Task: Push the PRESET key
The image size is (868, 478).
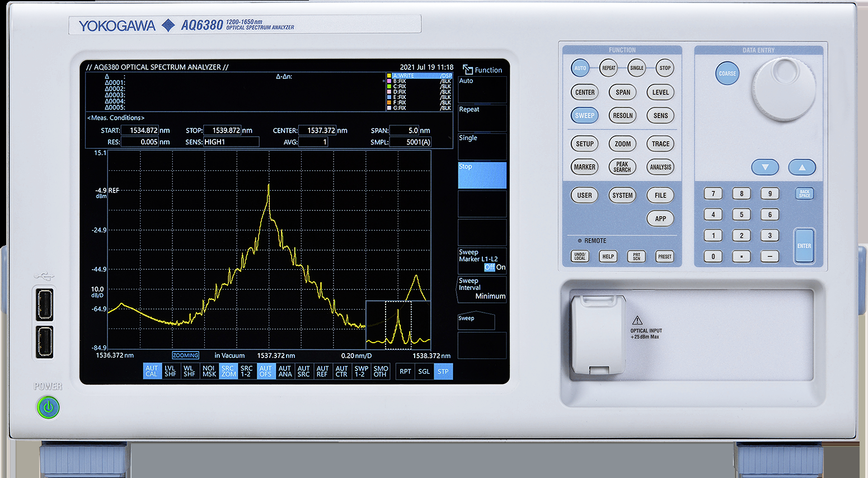Action: [665, 256]
